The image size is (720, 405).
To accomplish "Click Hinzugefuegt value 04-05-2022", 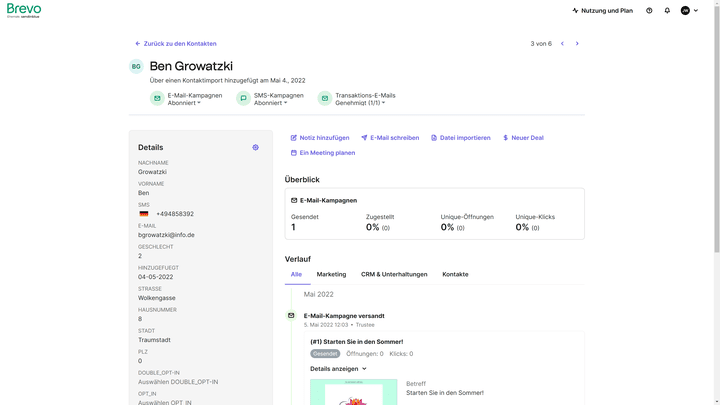I will [156, 277].
